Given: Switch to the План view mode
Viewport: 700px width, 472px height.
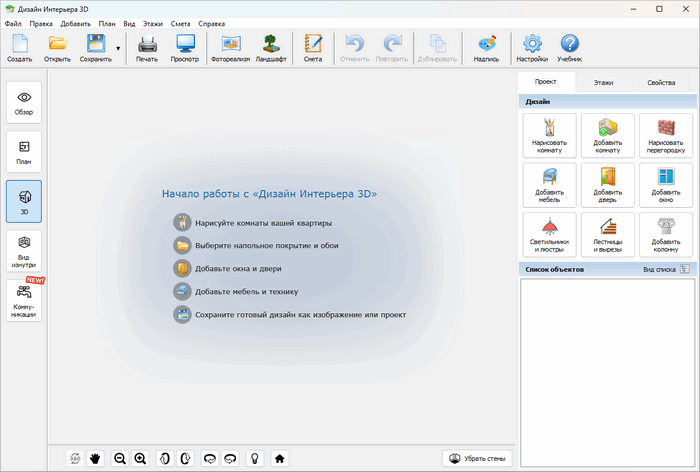Looking at the screenshot, I should tap(24, 150).
